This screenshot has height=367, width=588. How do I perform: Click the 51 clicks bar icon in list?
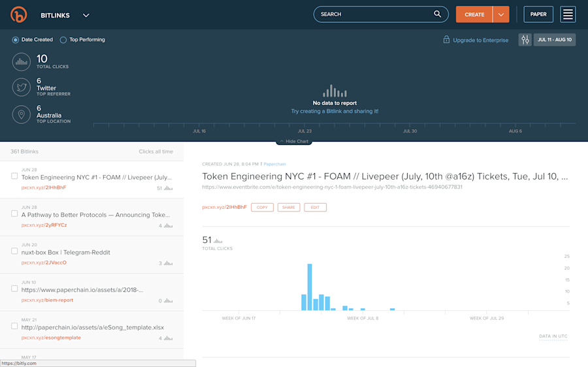[x=168, y=188]
